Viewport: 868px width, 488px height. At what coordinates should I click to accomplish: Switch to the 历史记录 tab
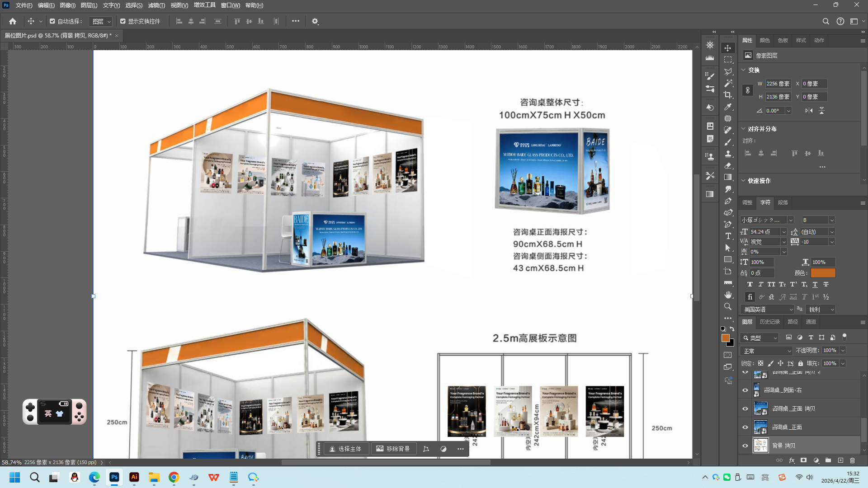(769, 322)
